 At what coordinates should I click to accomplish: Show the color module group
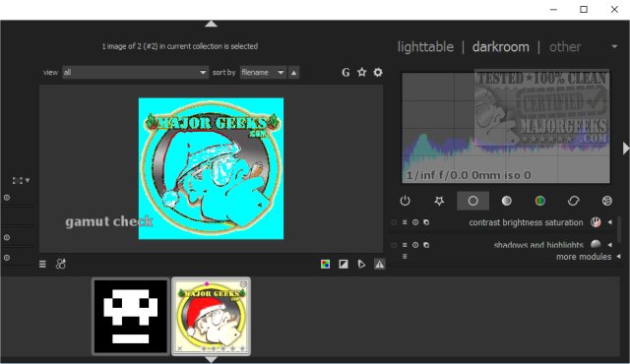[540, 201]
